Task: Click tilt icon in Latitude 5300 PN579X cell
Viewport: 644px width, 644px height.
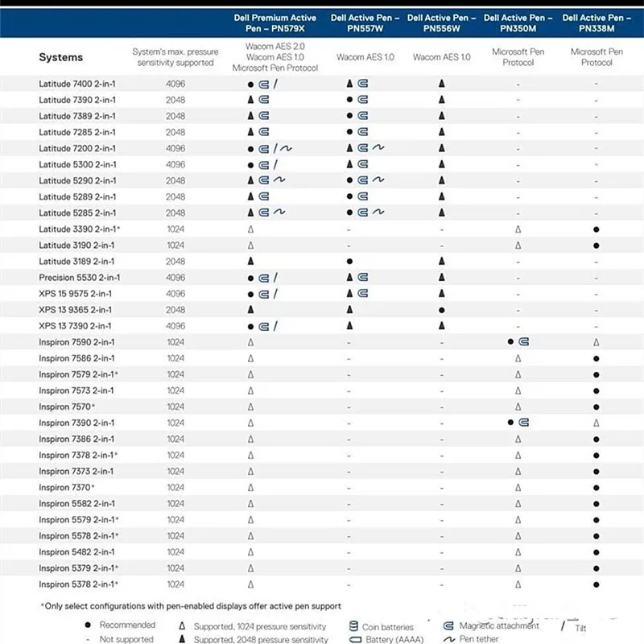Action: click(x=275, y=165)
